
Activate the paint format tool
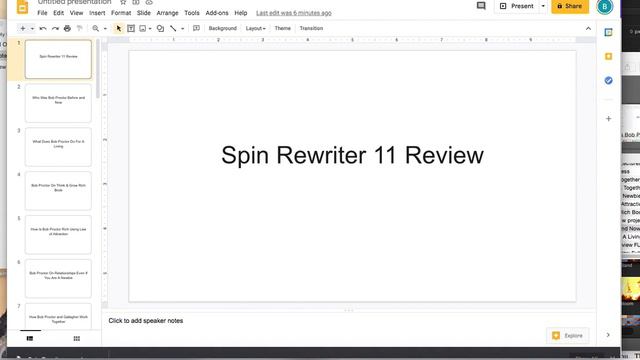(80, 29)
